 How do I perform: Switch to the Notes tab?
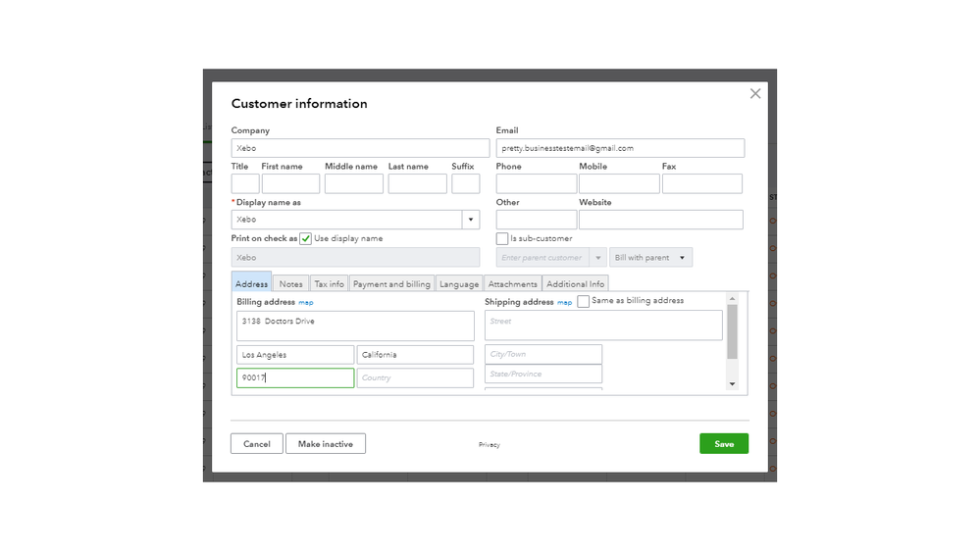291,284
